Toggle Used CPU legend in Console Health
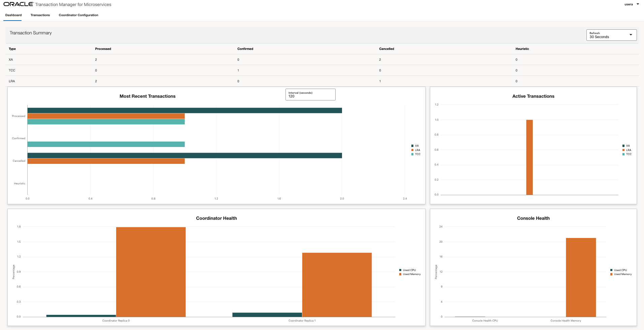Viewport: 644px width, 330px height. click(619, 270)
